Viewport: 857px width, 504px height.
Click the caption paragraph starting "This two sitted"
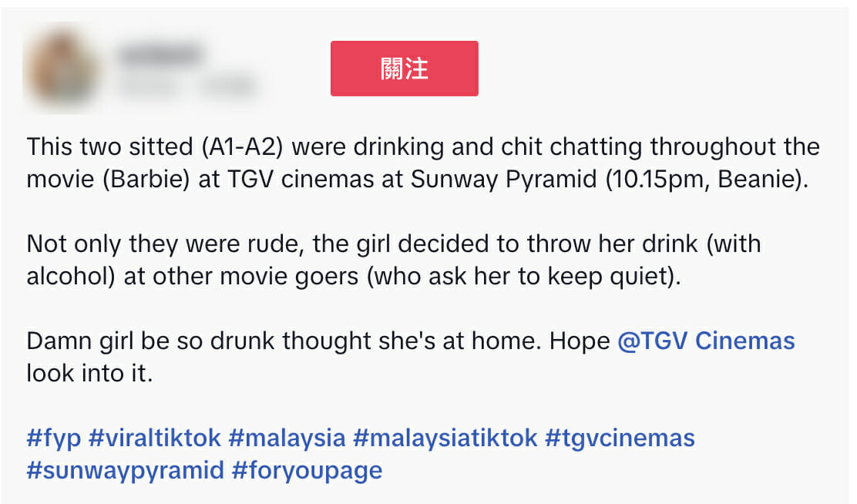tap(423, 163)
